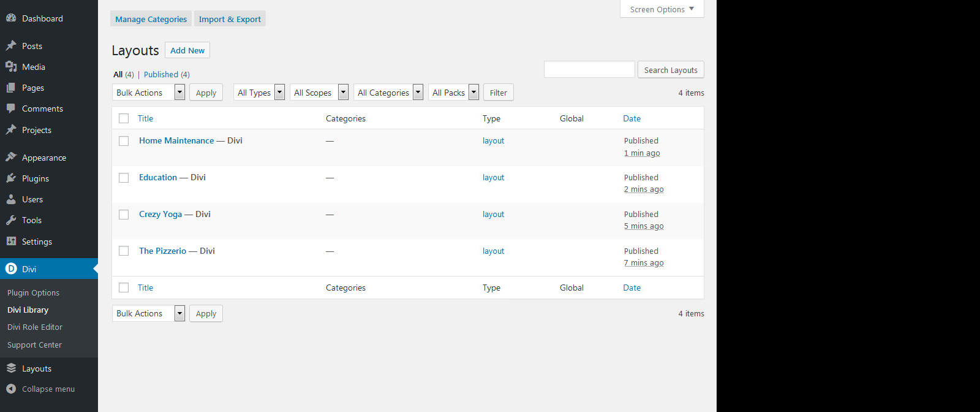Click layout type link for Crezy Yoga
The width and height of the screenshot is (980, 412).
click(493, 214)
